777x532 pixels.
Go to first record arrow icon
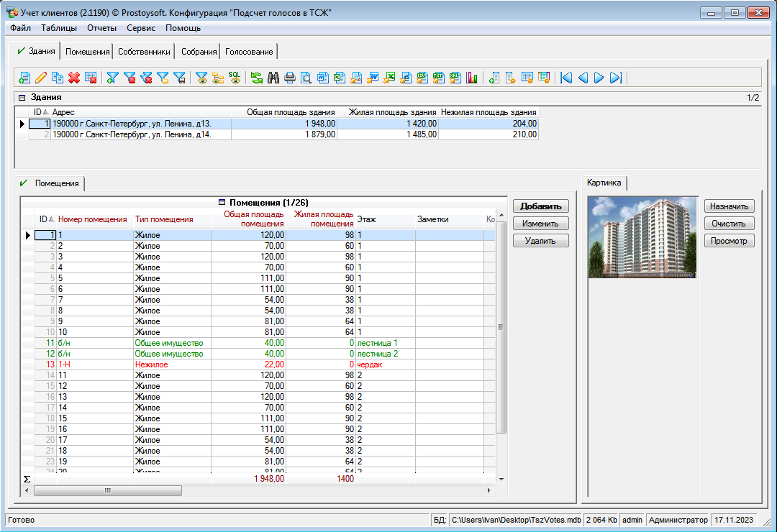[566, 78]
